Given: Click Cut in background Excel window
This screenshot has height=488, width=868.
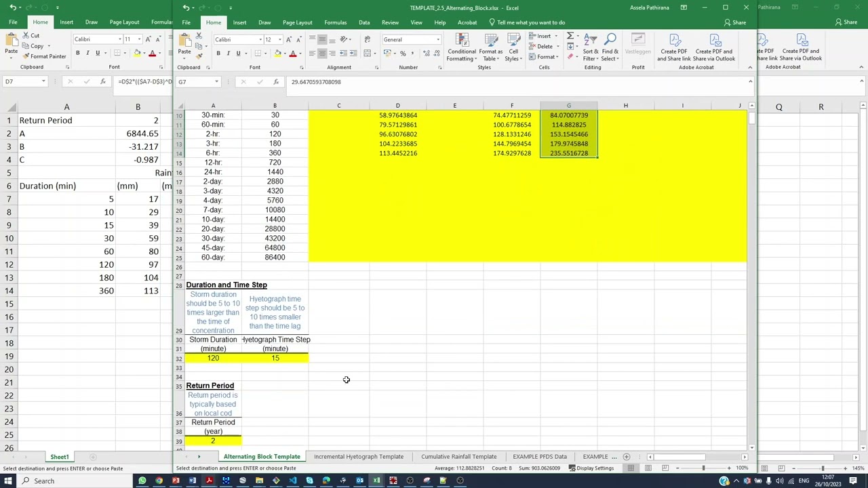Looking at the screenshot, I should coord(31,35).
